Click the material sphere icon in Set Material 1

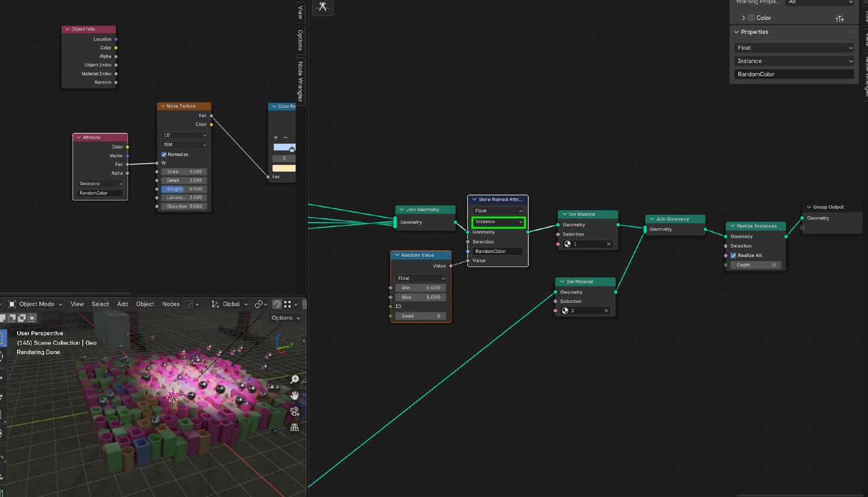click(568, 244)
